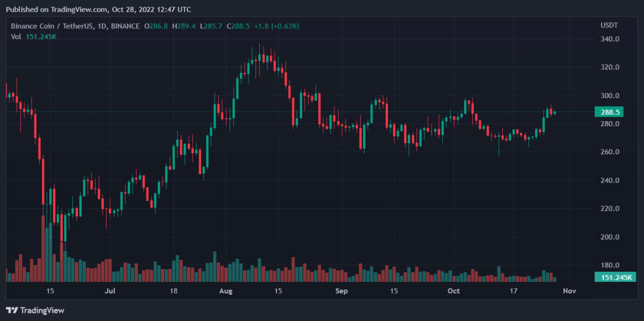Click the 300.0 label on the price axis
Viewport: 644px width, 321px height.
click(611, 96)
